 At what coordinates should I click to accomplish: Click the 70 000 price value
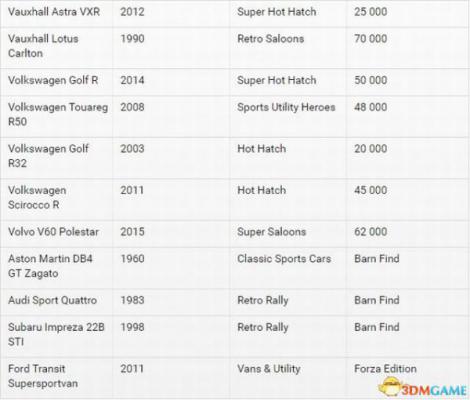coord(371,39)
